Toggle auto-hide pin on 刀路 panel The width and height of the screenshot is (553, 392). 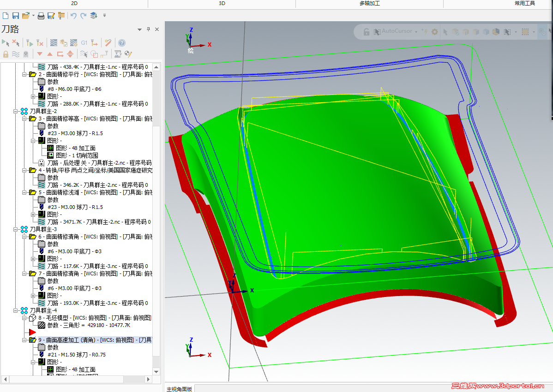(149, 29)
